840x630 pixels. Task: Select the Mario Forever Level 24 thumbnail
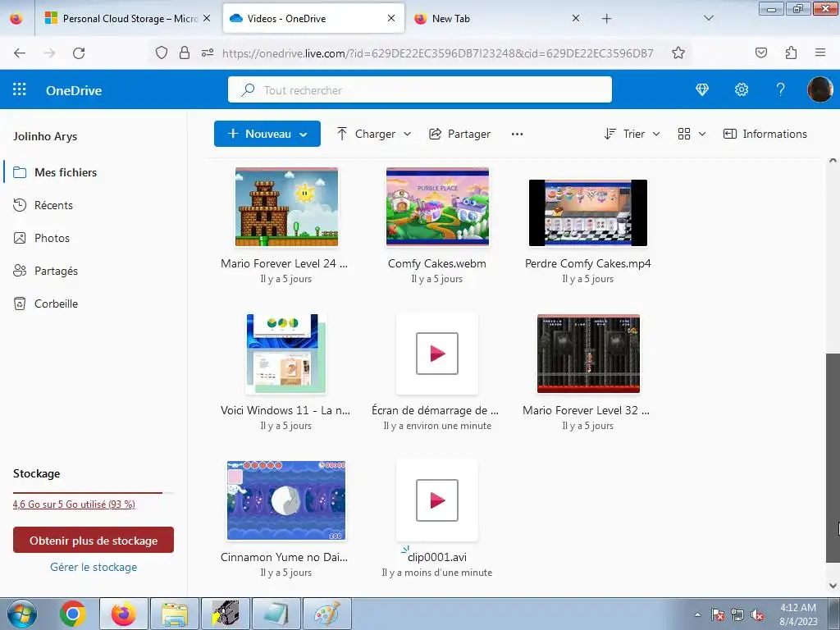(286, 207)
